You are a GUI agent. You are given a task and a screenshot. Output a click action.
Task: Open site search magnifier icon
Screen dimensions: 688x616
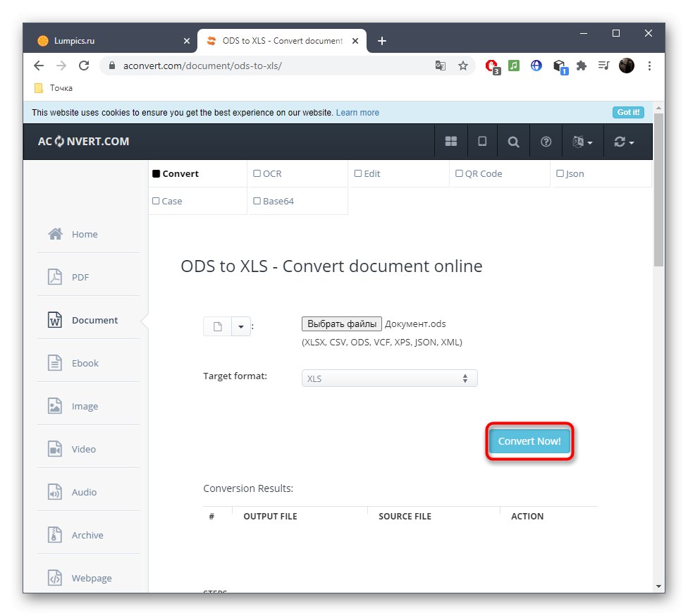(x=513, y=141)
